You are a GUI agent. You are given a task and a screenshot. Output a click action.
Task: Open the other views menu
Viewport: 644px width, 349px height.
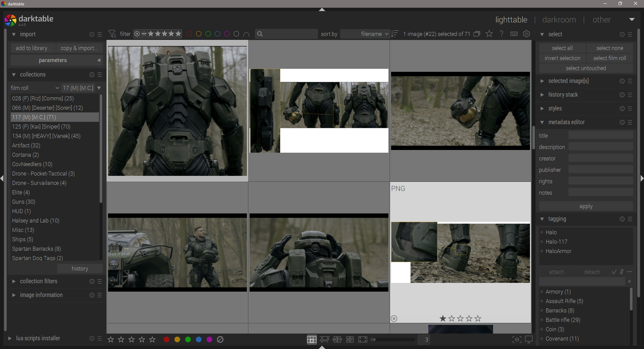coord(601,20)
